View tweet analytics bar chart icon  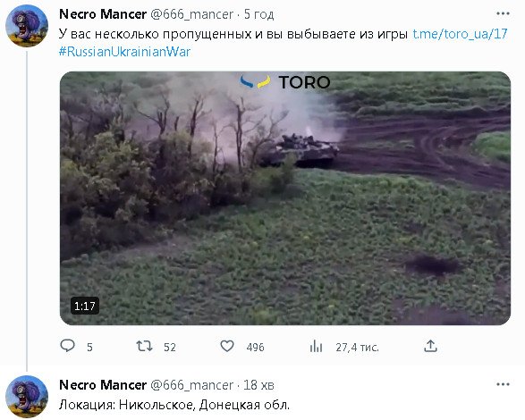point(316,346)
